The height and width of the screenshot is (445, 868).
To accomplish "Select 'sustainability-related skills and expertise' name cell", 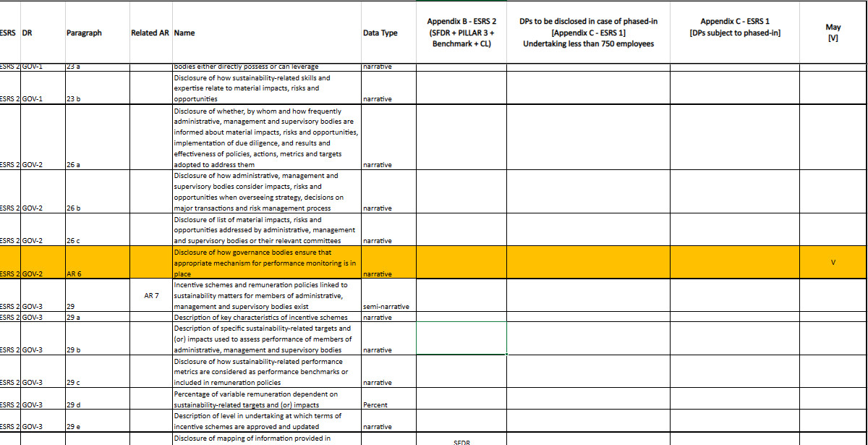I will (266, 88).
